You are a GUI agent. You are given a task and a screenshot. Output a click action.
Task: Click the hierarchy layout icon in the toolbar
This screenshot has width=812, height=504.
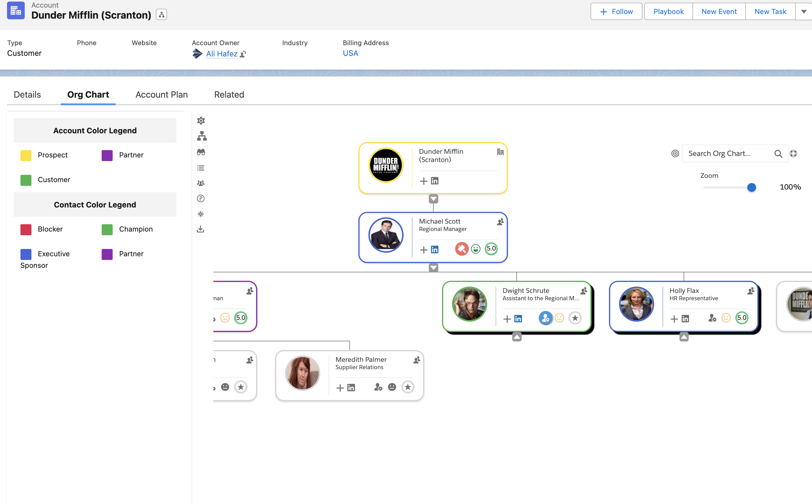point(202,136)
